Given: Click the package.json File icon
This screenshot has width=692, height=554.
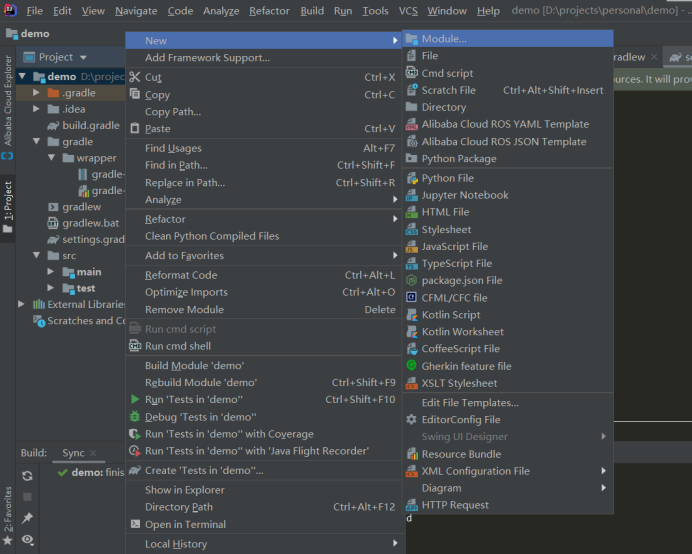Looking at the screenshot, I should pyautogui.click(x=411, y=280).
